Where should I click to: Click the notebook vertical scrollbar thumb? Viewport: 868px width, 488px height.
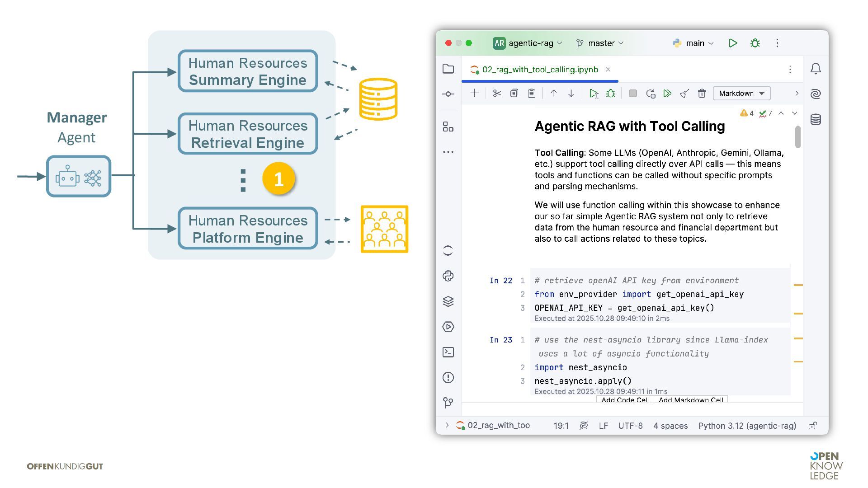coord(798,136)
